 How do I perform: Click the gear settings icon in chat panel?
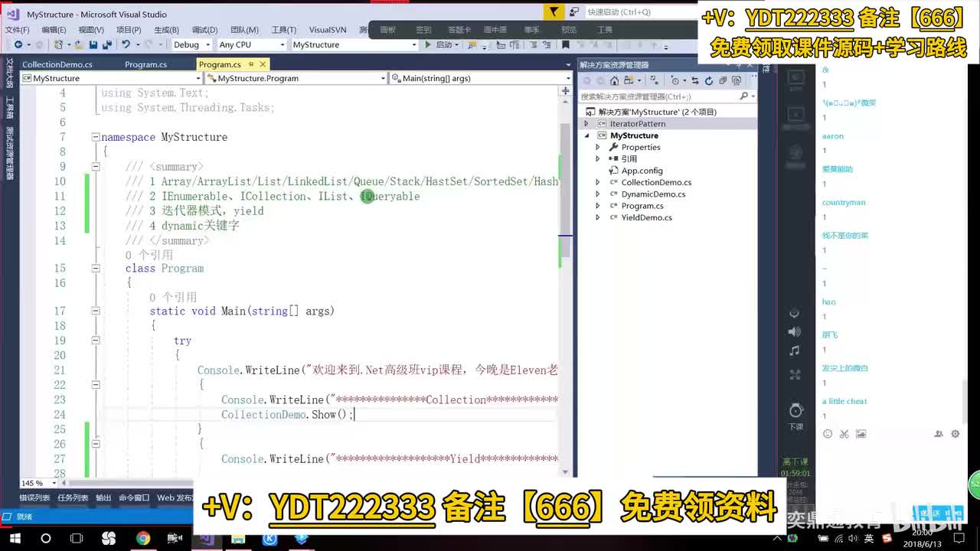tap(955, 434)
